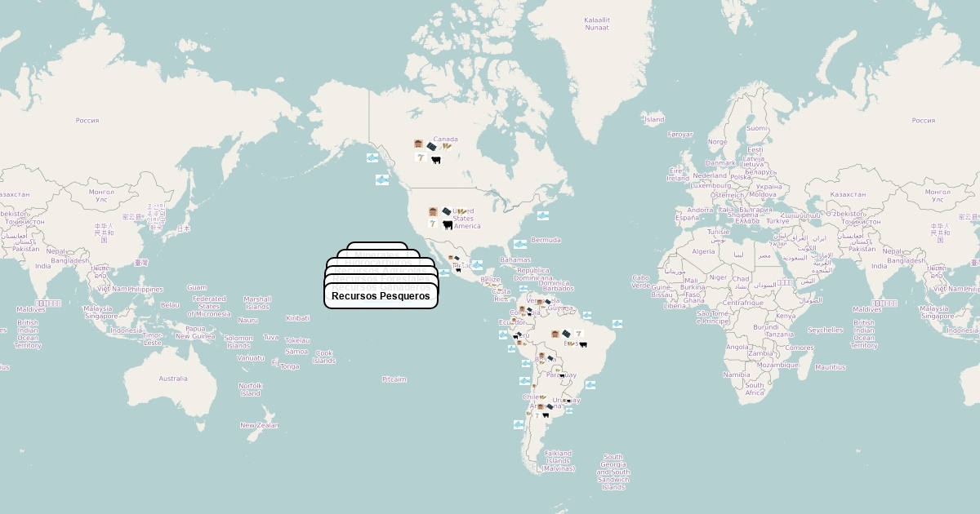Click the mine cart icon in United States
The height and width of the screenshot is (514, 980).
(433, 211)
